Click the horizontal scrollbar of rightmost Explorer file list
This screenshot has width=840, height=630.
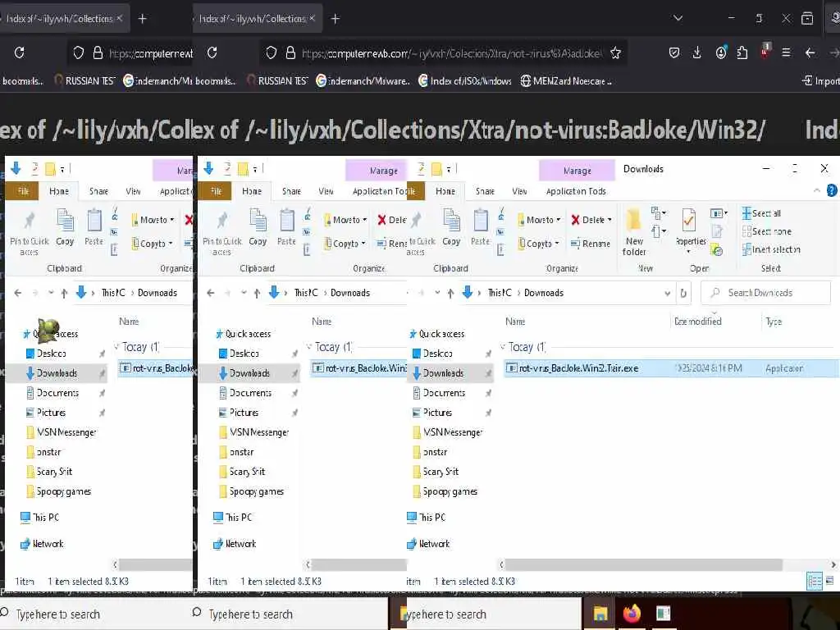[x=643, y=564]
